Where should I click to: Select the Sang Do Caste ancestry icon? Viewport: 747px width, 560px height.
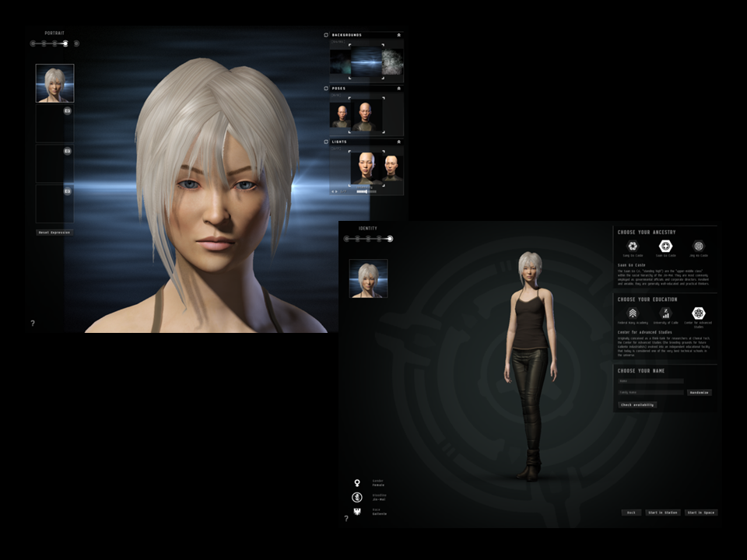pyautogui.click(x=633, y=246)
